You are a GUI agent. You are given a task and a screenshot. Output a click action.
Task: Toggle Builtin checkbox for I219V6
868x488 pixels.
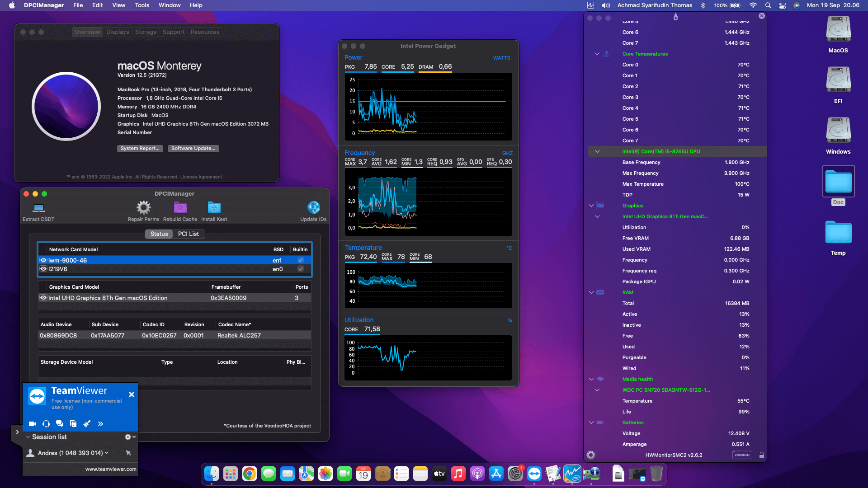point(300,269)
